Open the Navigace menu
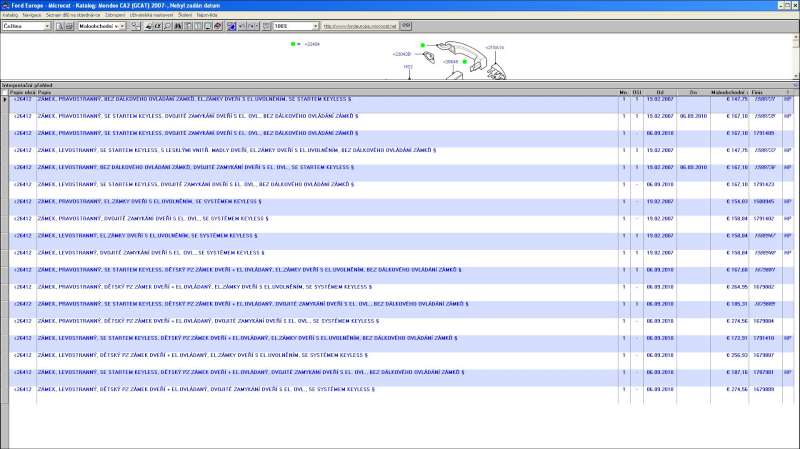 point(31,16)
